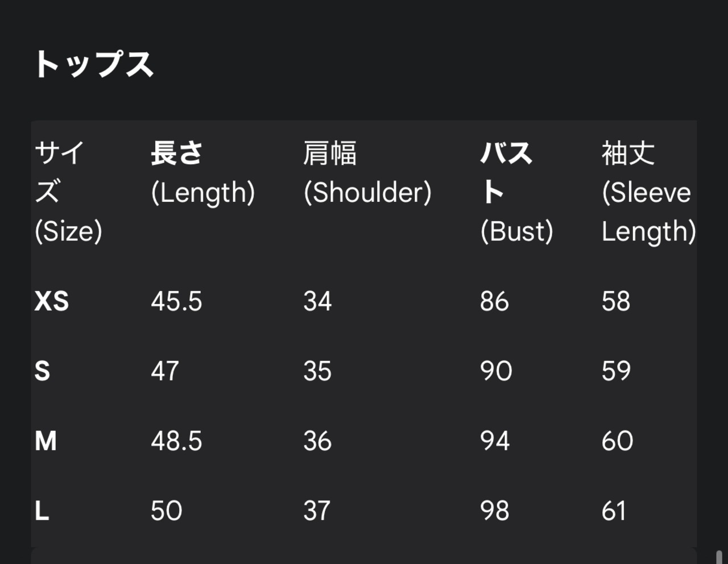Select the S size row label
Screen dimensions: 728x564
point(43,371)
